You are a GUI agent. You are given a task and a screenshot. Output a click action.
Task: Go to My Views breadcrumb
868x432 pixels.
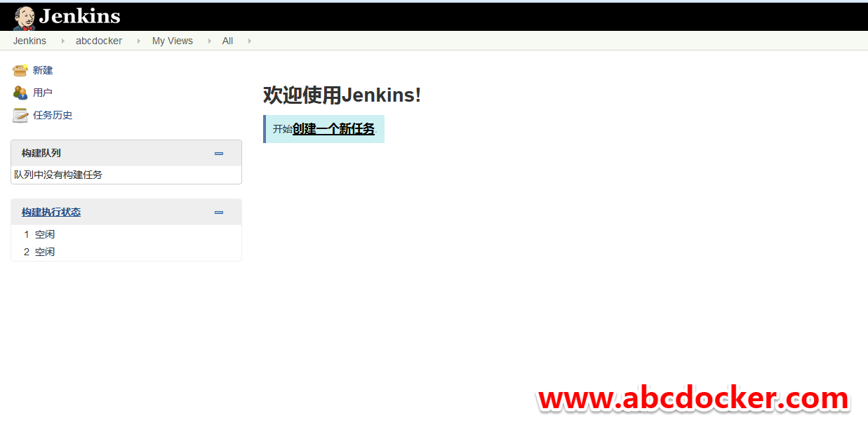pos(173,41)
